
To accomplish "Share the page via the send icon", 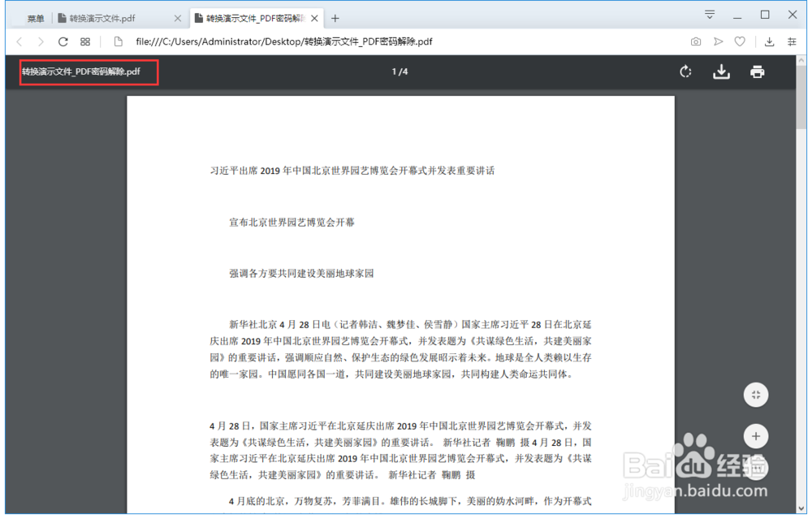I will [x=718, y=41].
